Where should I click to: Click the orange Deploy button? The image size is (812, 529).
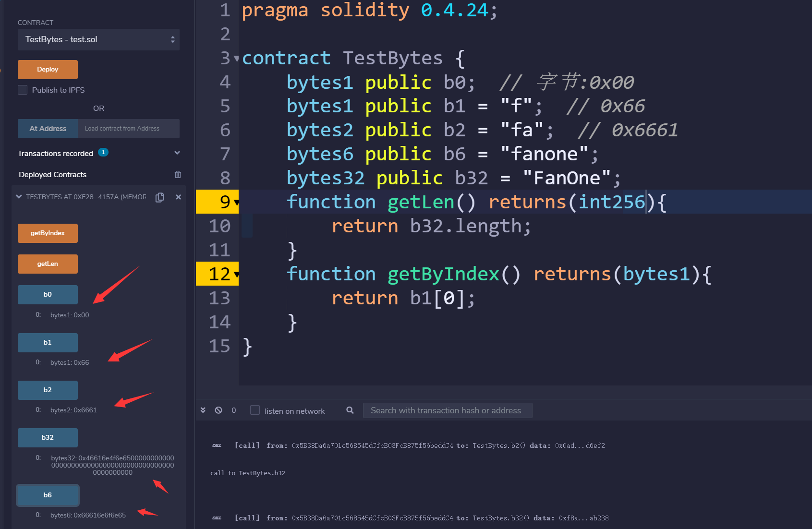[x=48, y=70]
